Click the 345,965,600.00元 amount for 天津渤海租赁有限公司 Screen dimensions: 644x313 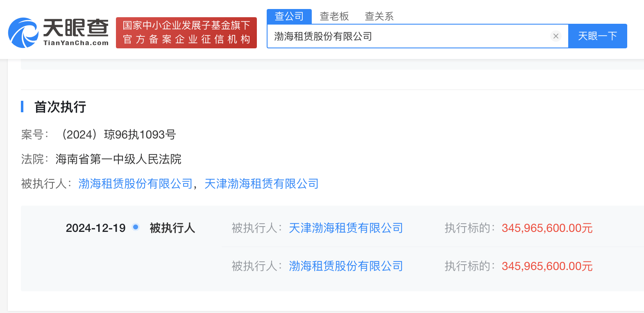pos(547,228)
